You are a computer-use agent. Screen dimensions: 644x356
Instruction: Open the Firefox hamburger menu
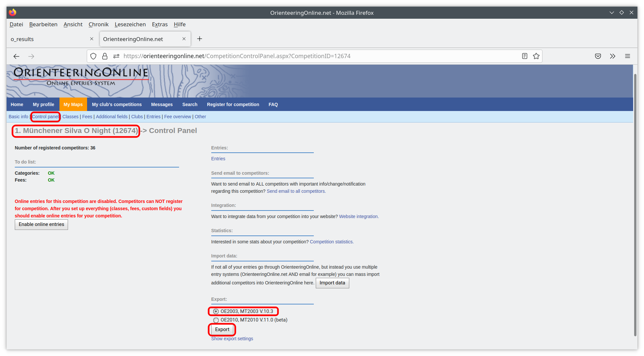(628, 56)
